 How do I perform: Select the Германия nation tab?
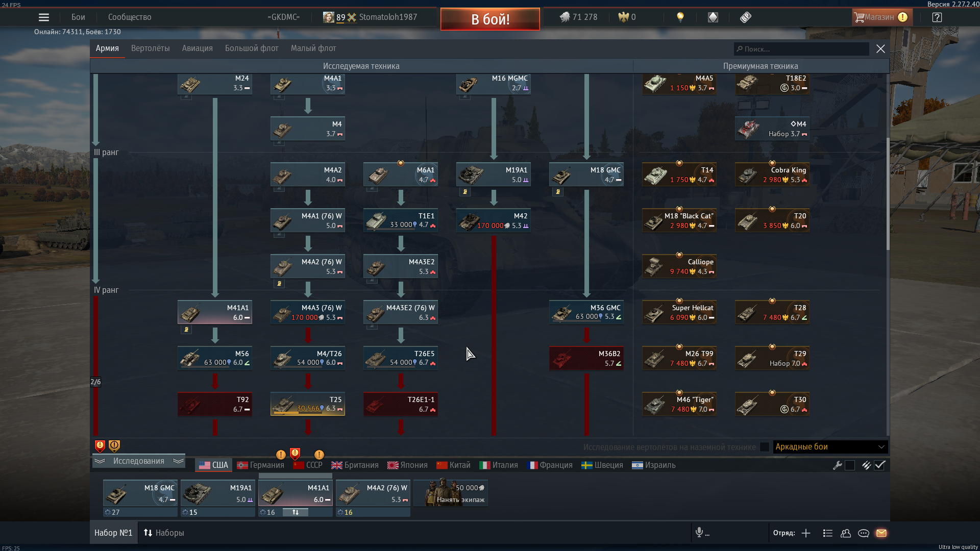coord(260,465)
